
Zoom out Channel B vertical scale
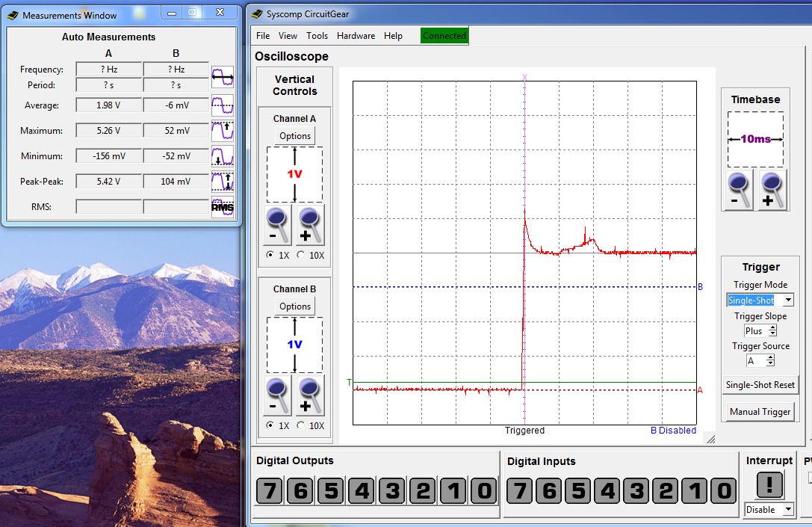pyautogui.click(x=279, y=397)
